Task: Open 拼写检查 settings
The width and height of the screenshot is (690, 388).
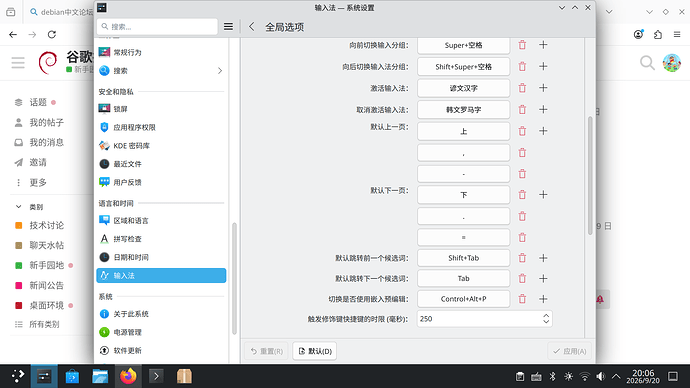Action: click(161, 239)
